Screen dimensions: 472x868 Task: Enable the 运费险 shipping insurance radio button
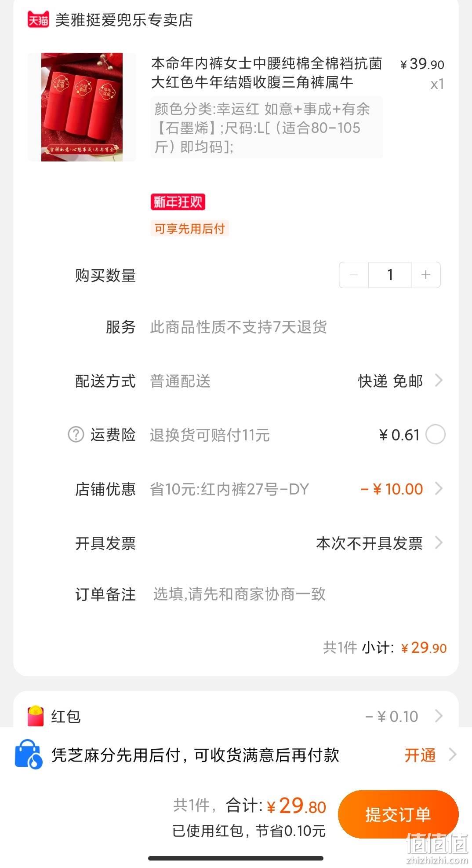pos(436,435)
